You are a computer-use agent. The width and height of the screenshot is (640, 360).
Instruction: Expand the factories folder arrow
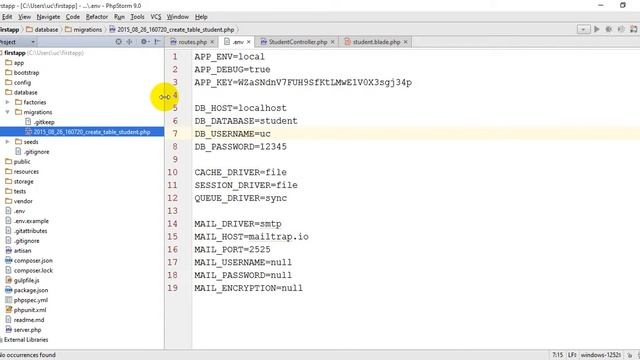coord(7,102)
